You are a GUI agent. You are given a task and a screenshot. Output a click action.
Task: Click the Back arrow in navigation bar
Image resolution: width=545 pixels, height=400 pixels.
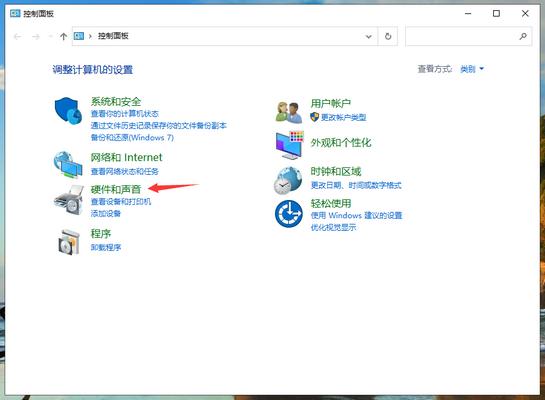[x=17, y=36]
